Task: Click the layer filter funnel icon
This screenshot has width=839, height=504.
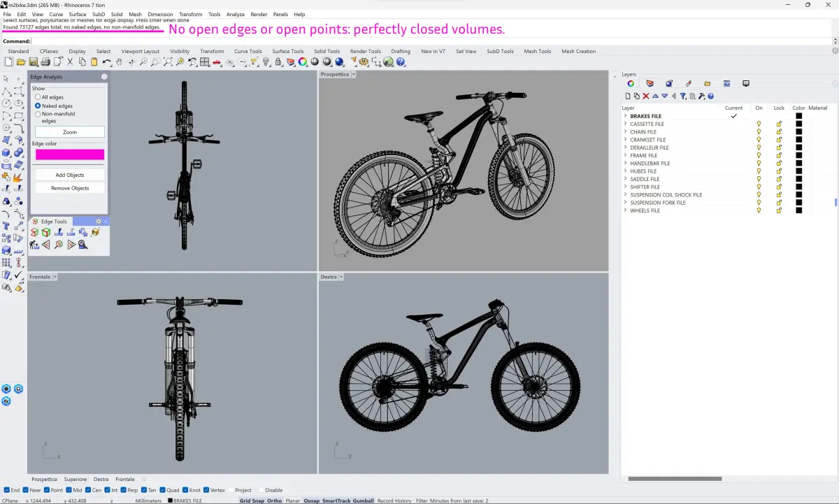Action: click(683, 96)
